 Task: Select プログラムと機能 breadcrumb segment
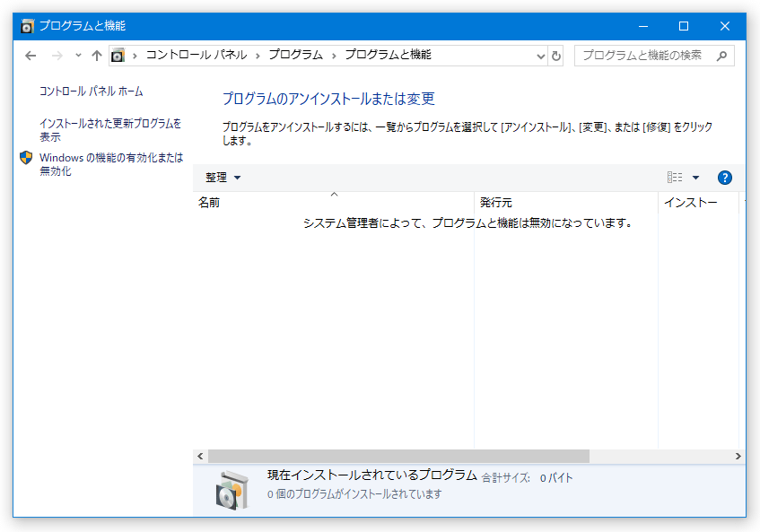point(388,55)
